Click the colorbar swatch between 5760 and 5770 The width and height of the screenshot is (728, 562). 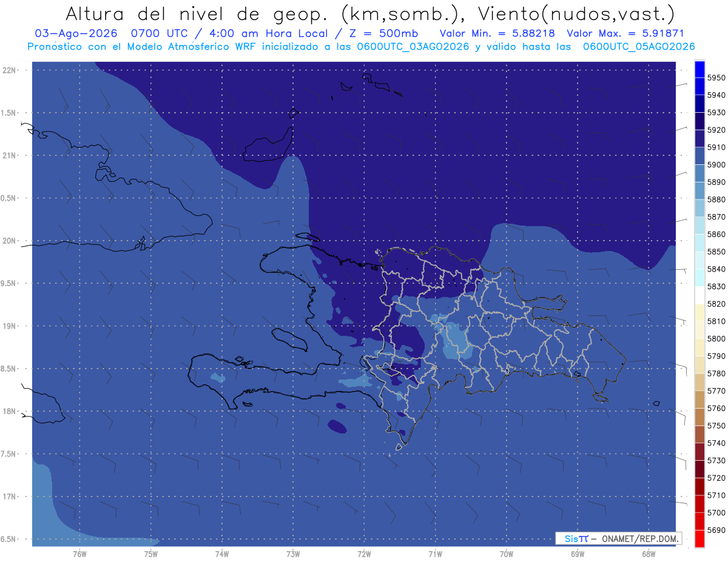pos(699,400)
